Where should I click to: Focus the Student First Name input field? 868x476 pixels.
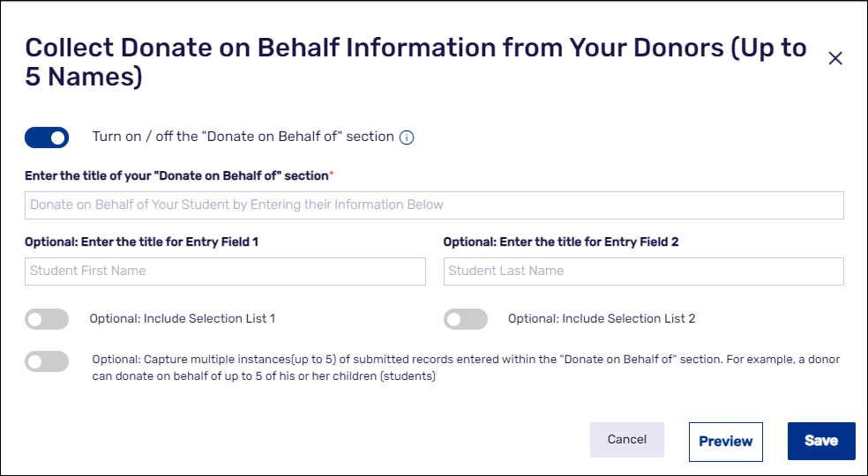tap(225, 271)
